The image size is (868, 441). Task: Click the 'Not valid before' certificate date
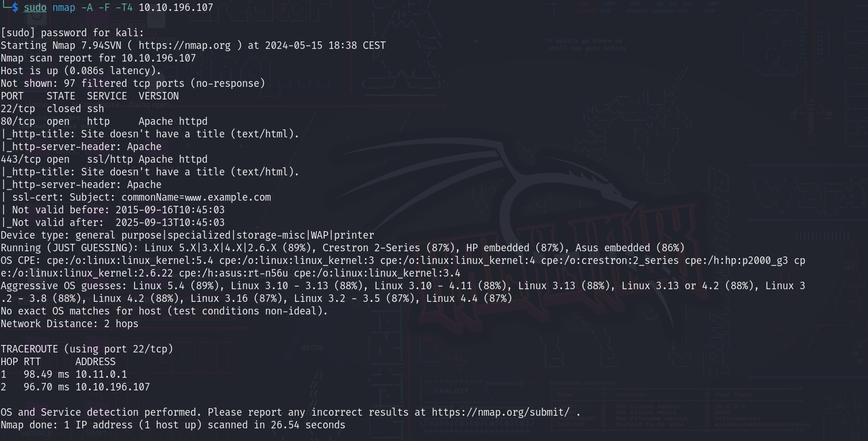(x=170, y=210)
